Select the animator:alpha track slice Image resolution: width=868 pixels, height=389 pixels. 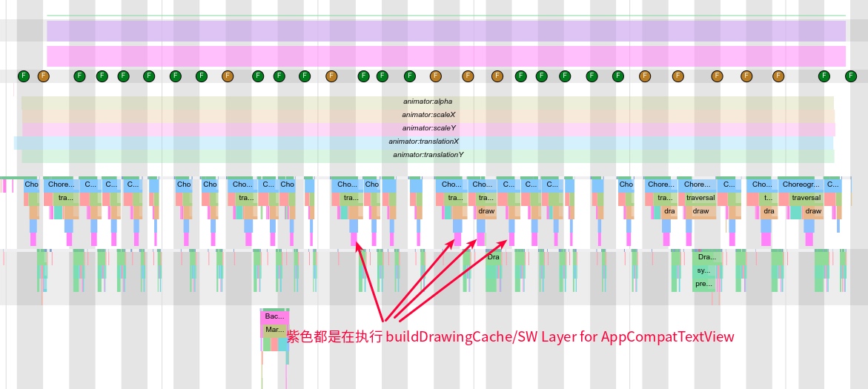pos(427,102)
